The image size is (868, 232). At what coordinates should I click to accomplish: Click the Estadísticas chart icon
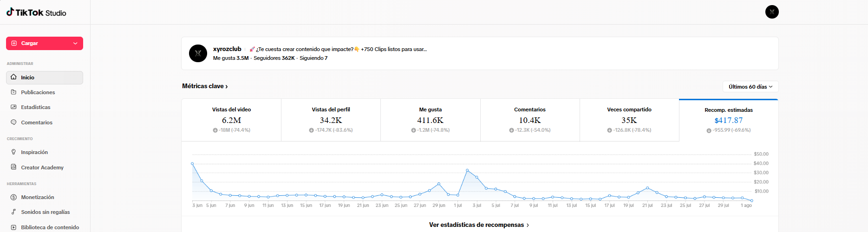[13, 107]
